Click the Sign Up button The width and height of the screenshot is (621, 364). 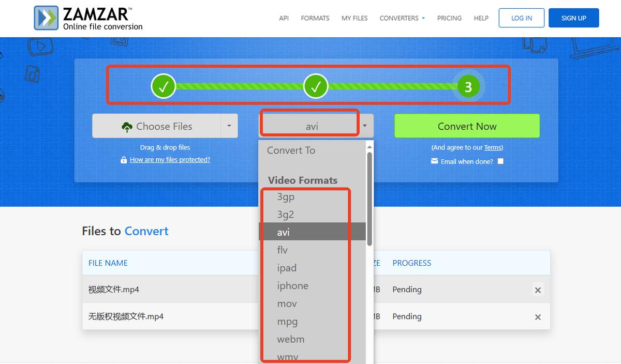(x=573, y=18)
